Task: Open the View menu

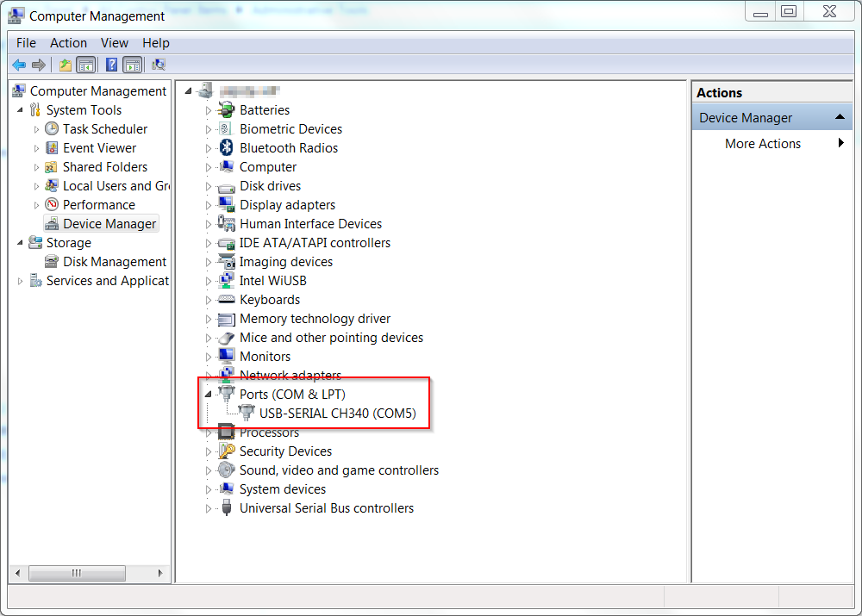Action: pos(114,43)
